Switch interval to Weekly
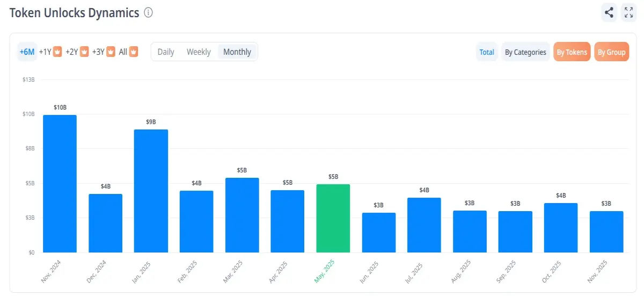Viewport: 644px width, 296px height. click(199, 52)
